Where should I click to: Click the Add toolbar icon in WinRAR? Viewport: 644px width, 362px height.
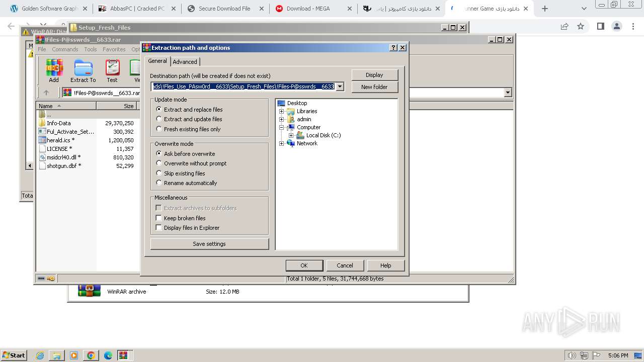tap(54, 71)
